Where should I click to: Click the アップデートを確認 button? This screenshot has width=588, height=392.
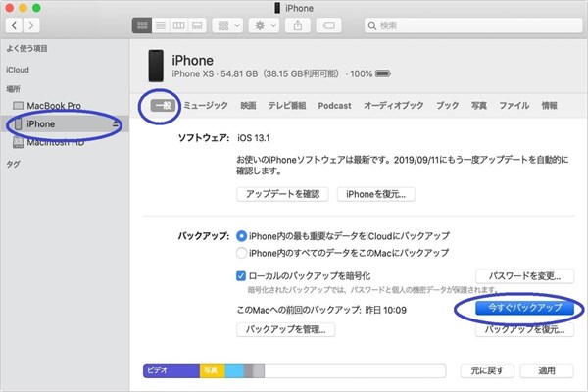pyautogui.click(x=282, y=194)
